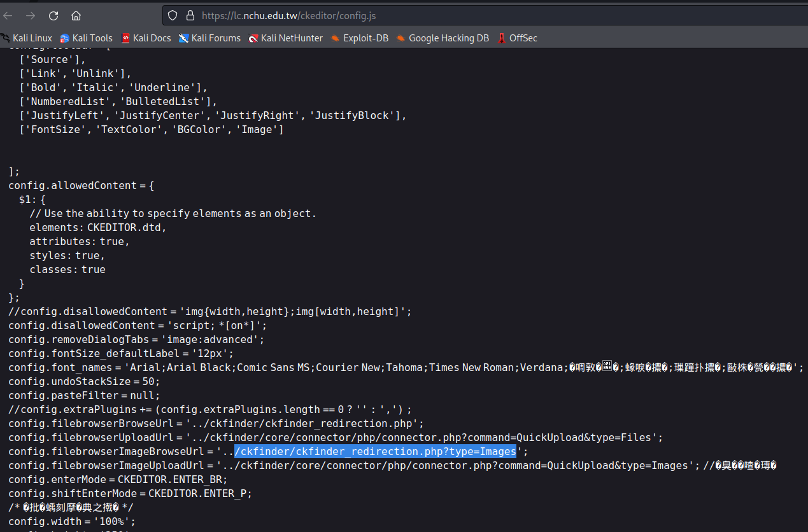The width and height of the screenshot is (808, 532).
Task: Click the config.fontSize_defaultLabel line
Action: pyautogui.click(x=121, y=354)
